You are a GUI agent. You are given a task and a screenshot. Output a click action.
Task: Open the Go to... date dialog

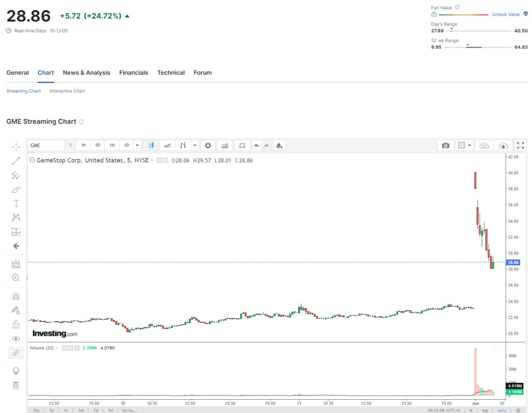(129, 411)
